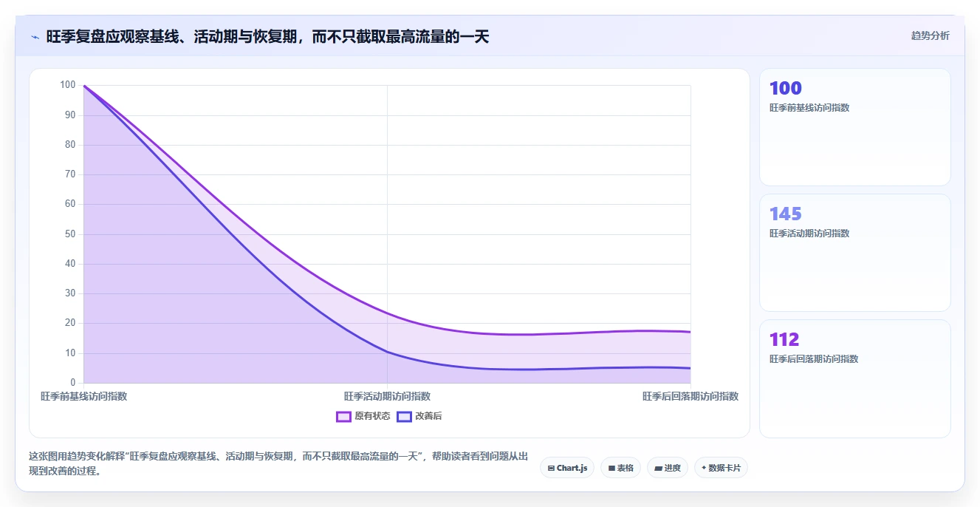
Task: Click the x-axis label 旺季后回落期访问指数
Action: pyautogui.click(x=691, y=396)
